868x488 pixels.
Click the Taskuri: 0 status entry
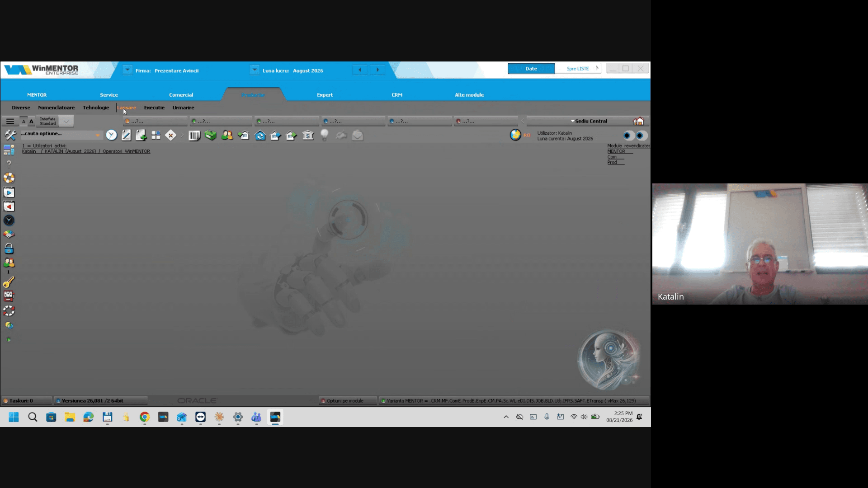(x=26, y=401)
